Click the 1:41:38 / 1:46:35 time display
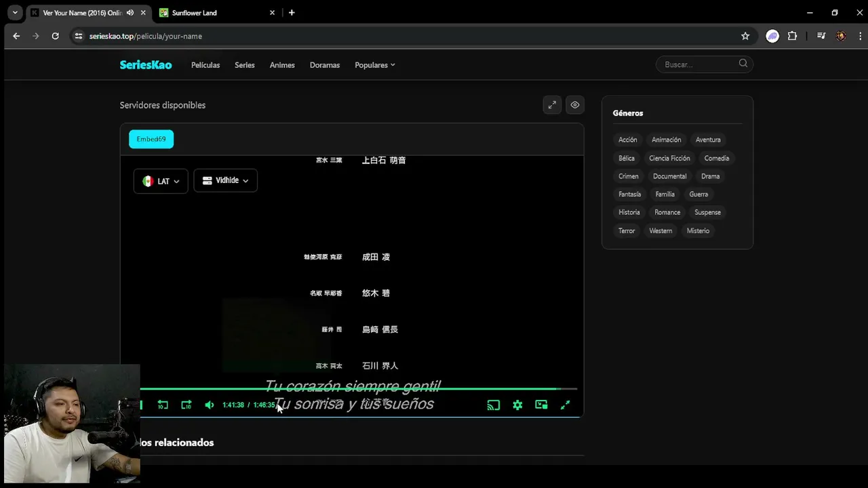Image resolution: width=868 pixels, height=488 pixels. tap(249, 405)
